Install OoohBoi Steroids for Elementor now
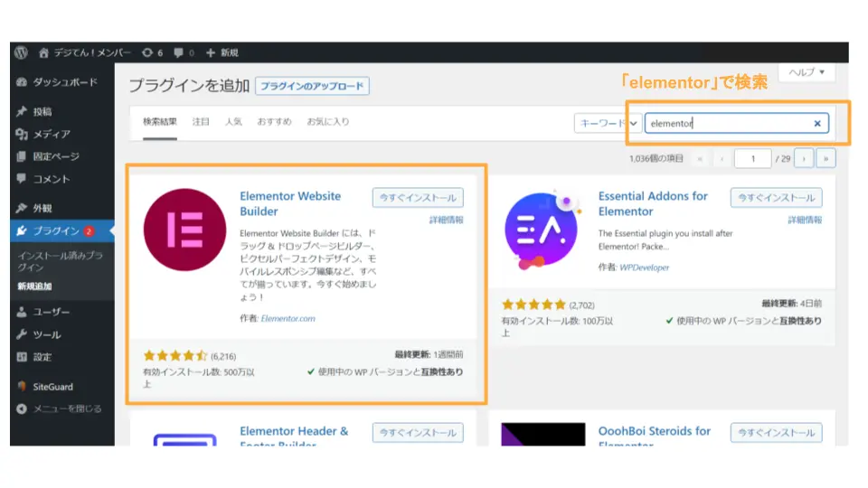The height and width of the screenshot is (488, 868). click(x=776, y=433)
